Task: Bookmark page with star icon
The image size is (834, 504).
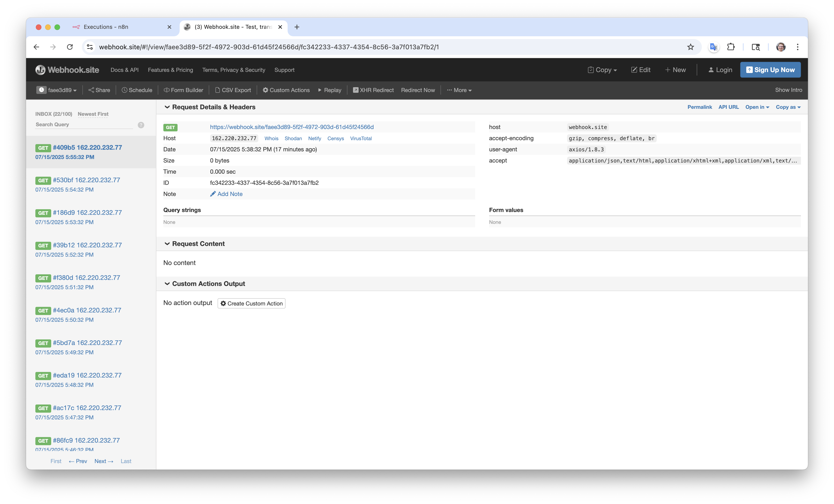Action: click(690, 47)
